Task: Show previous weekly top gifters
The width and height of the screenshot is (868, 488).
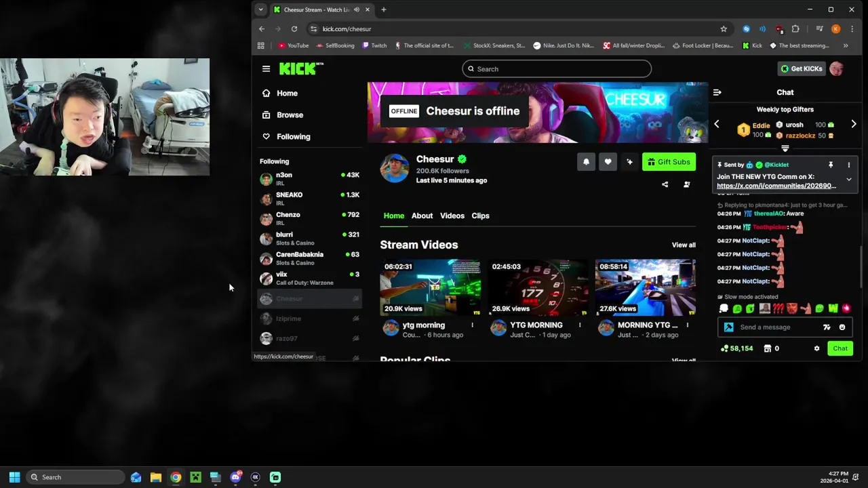Action: 717,125
